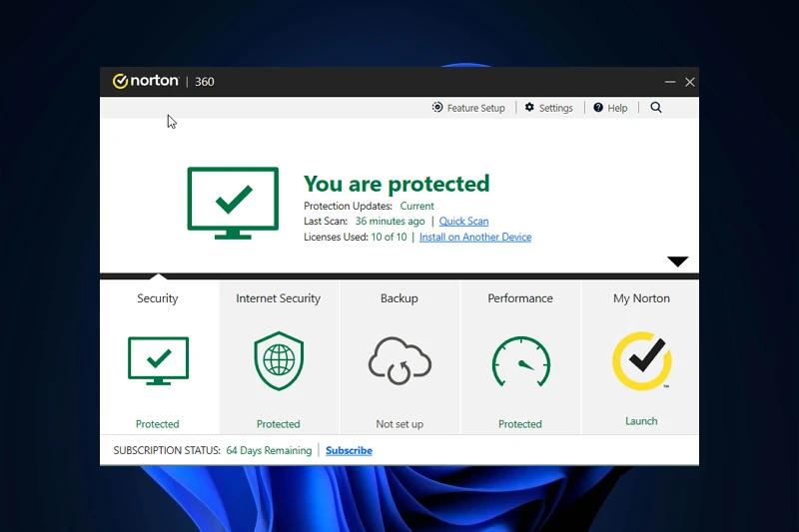This screenshot has width=799, height=532.
Task: Click the Security monitor checkmark icon
Action: pos(158,360)
